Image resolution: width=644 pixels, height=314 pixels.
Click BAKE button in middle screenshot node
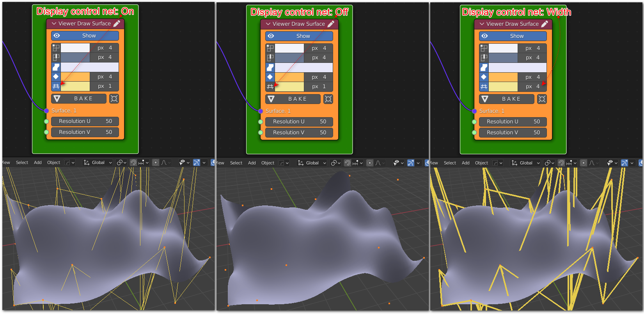pos(293,99)
